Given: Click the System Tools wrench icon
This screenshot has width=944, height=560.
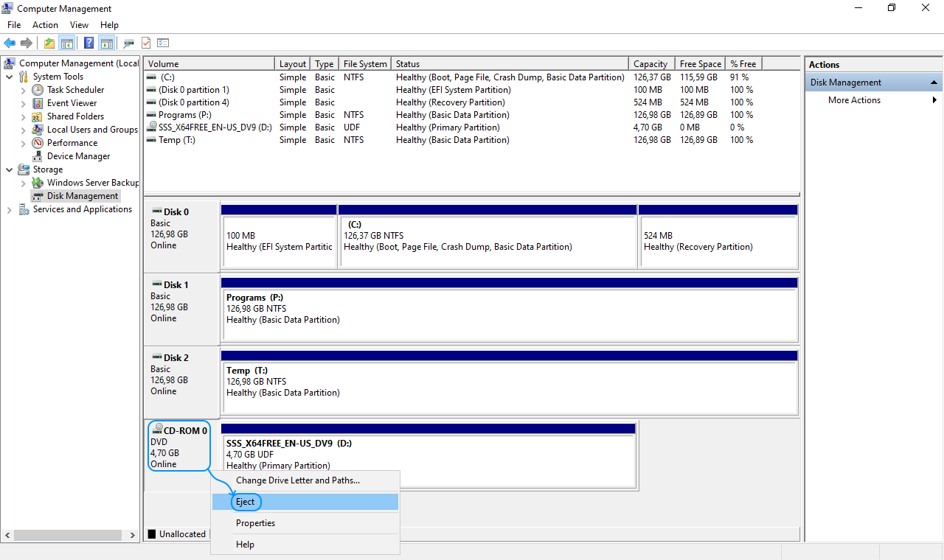Looking at the screenshot, I should click(24, 77).
